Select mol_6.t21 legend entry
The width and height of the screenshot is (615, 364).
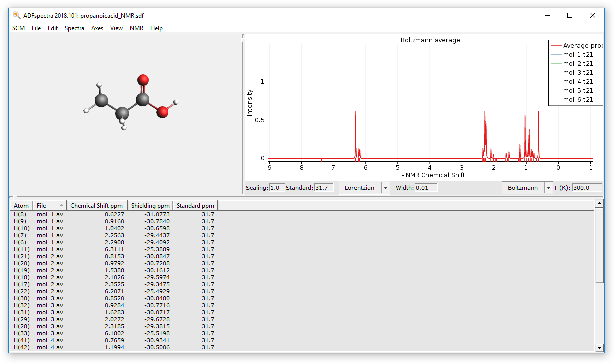tap(572, 100)
